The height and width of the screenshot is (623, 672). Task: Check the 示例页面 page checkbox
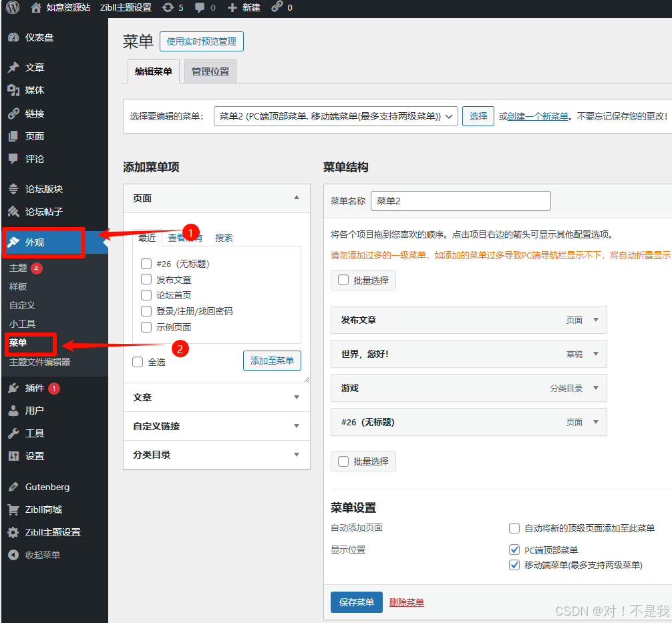coord(146,327)
